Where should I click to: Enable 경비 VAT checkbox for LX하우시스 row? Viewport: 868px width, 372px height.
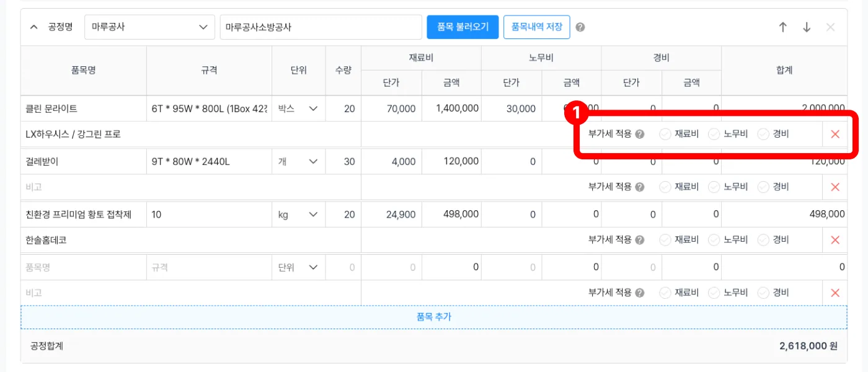click(763, 134)
